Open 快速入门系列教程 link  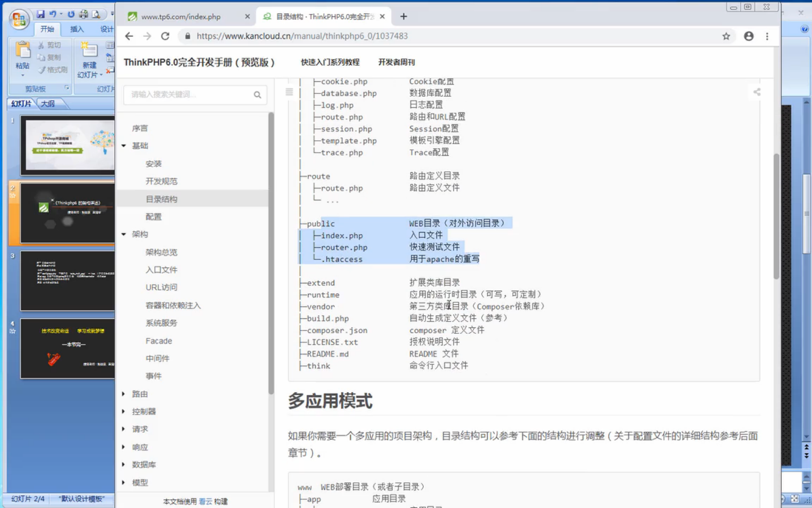[x=330, y=62]
